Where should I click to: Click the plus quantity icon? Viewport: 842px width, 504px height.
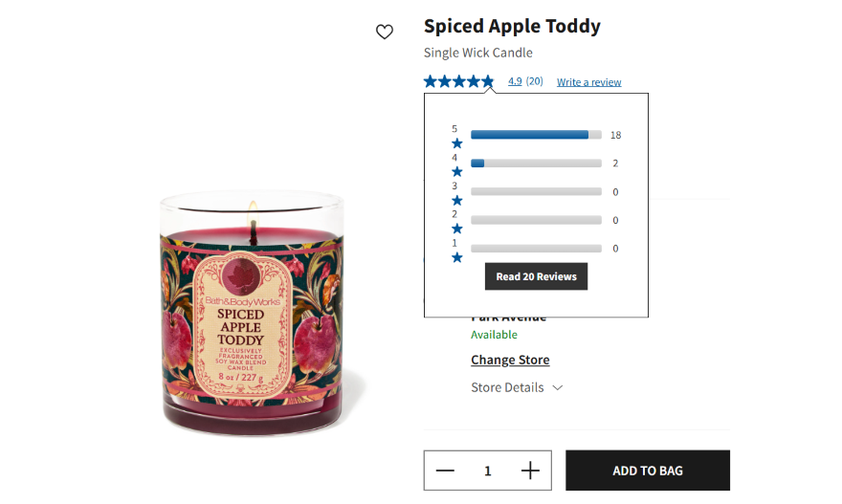click(x=530, y=471)
